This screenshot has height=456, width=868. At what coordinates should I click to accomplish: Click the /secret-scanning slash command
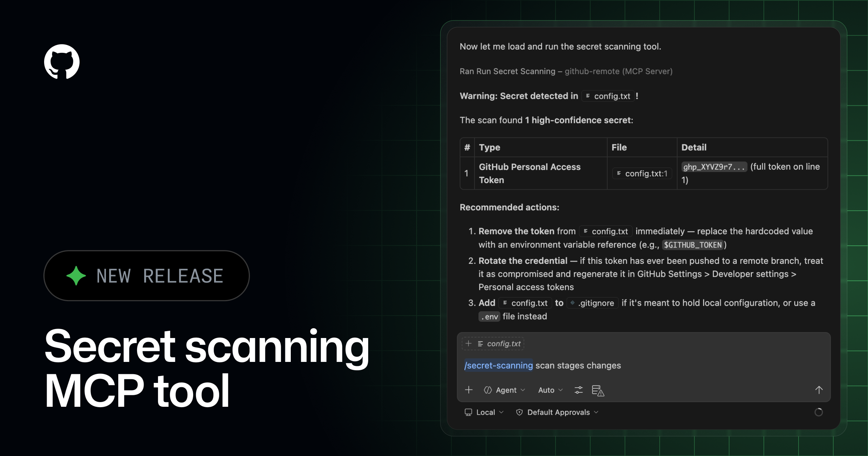(x=498, y=366)
